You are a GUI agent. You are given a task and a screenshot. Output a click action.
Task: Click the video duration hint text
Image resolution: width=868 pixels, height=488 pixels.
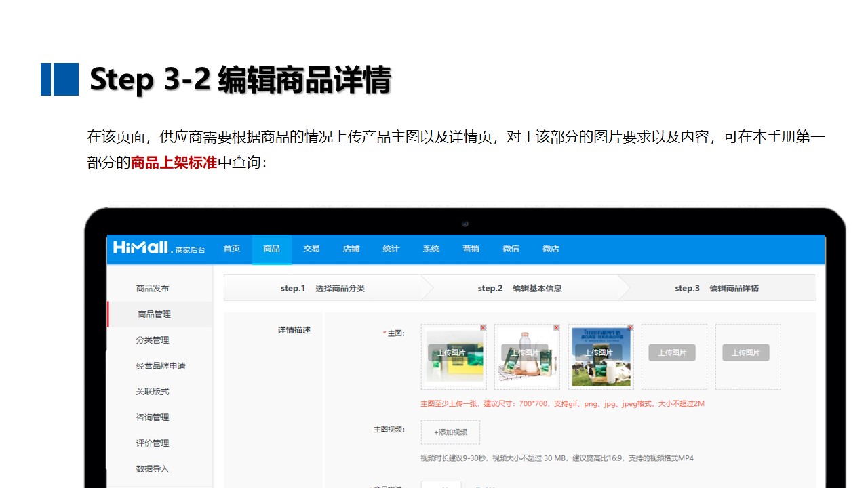click(x=557, y=458)
